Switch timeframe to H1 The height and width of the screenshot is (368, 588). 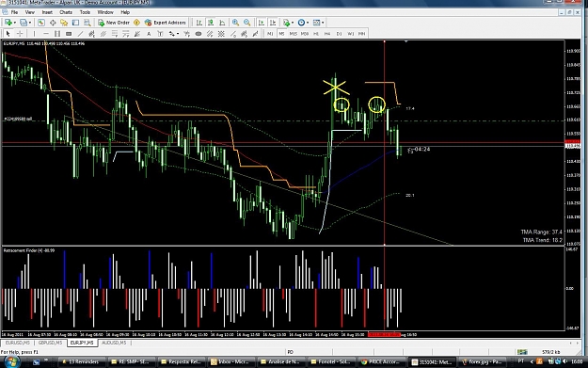(x=316, y=34)
